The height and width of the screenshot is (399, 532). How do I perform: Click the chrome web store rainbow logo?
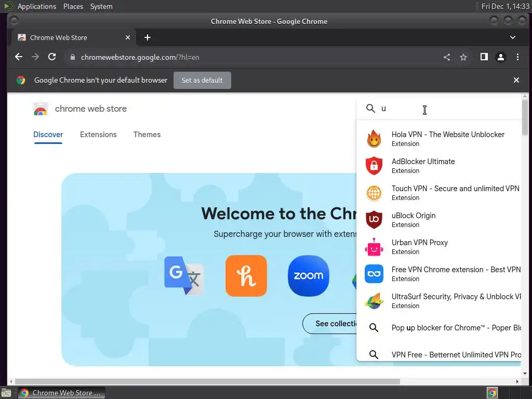pos(41,109)
